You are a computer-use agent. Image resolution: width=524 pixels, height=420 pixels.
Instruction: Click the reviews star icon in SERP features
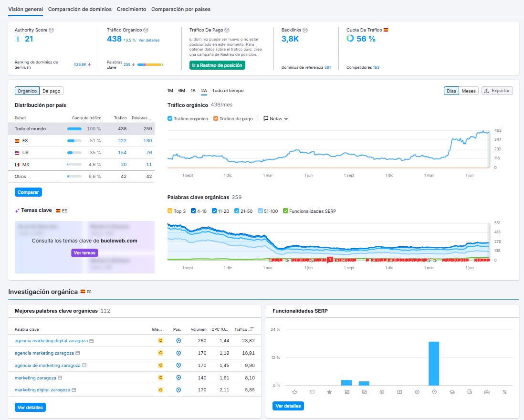click(329, 392)
